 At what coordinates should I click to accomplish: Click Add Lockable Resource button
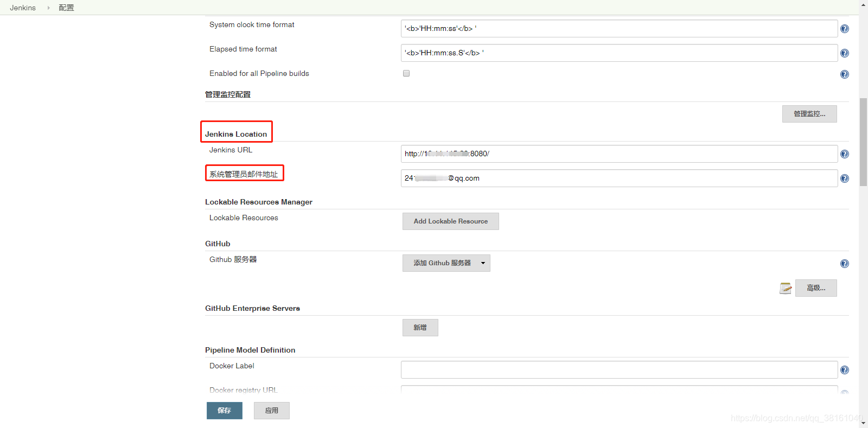click(x=451, y=221)
